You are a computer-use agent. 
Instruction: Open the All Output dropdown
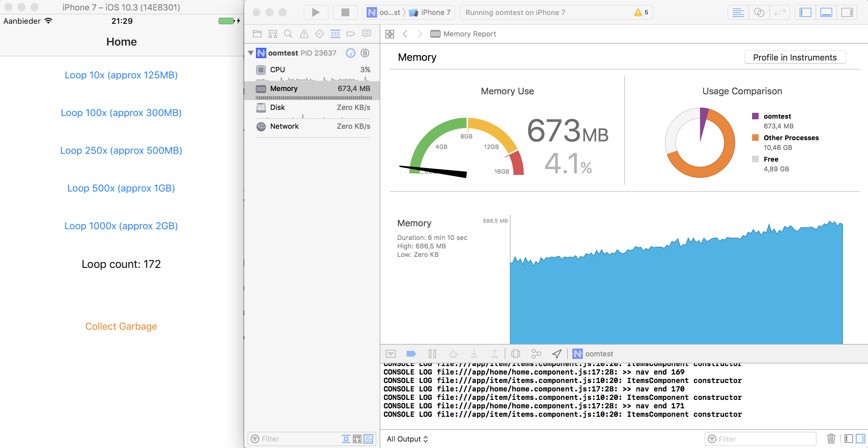coord(407,439)
